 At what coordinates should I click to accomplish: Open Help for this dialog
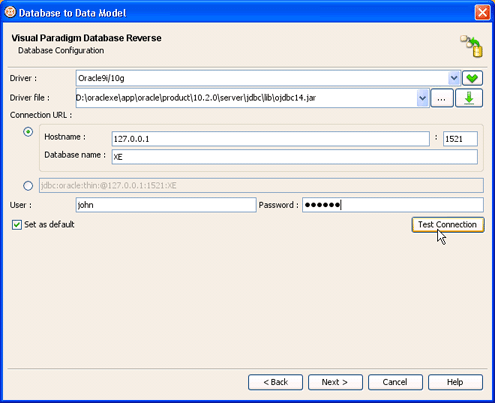click(x=455, y=382)
